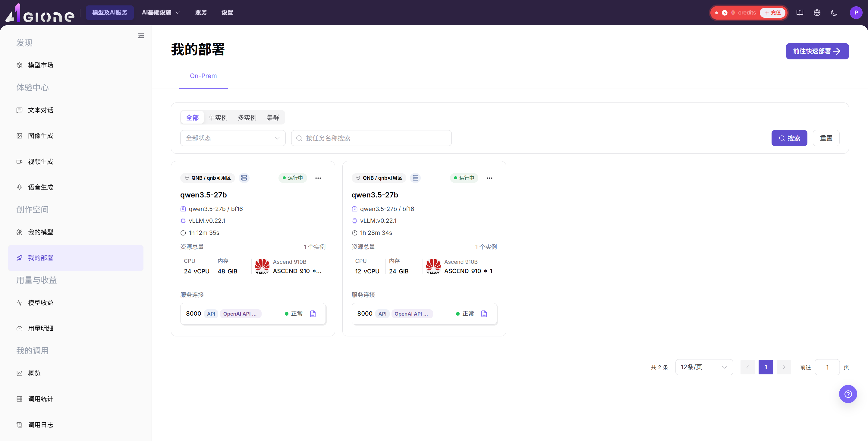
Task: Open more options on second qwen3.5-27b card
Action: pos(489,178)
